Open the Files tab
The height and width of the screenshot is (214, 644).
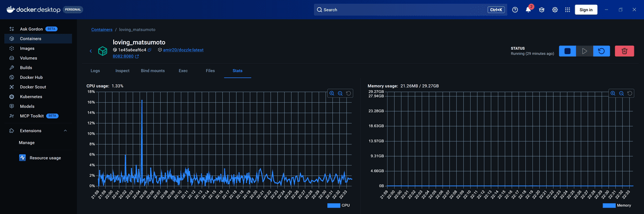click(210, 71)
